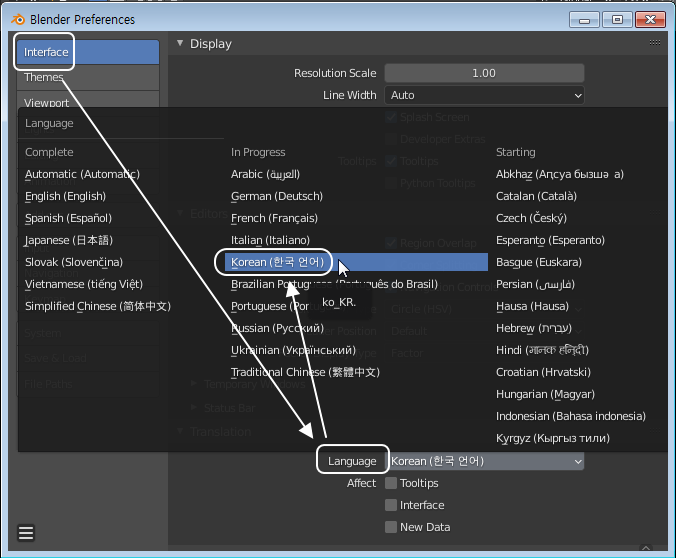Viewport: 676px width, 558px height.
Task: Select Indonesian (Bahasa indonesia) language
Action: pyautogui.click(x=571, y=416)
